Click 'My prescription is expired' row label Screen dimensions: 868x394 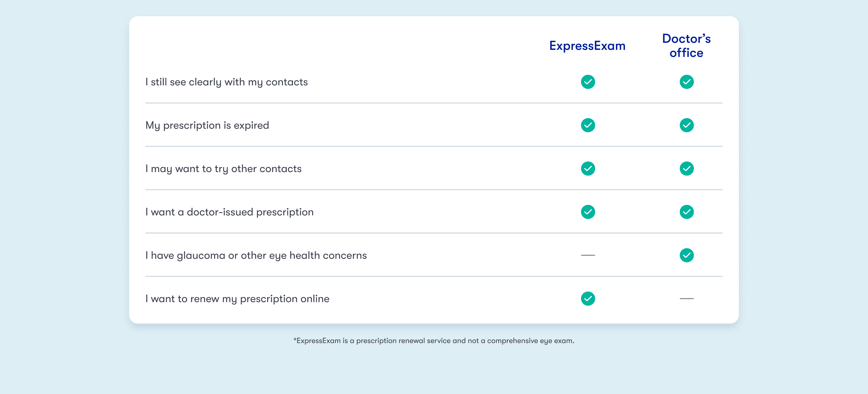click(x=207, y=126)
